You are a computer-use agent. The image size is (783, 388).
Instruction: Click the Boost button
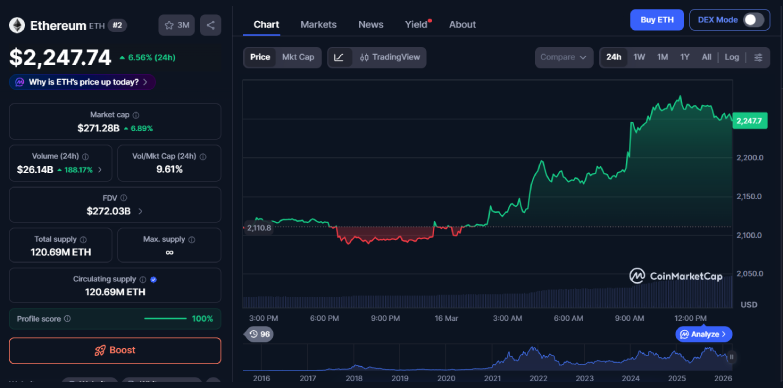[x=115, y=351]
